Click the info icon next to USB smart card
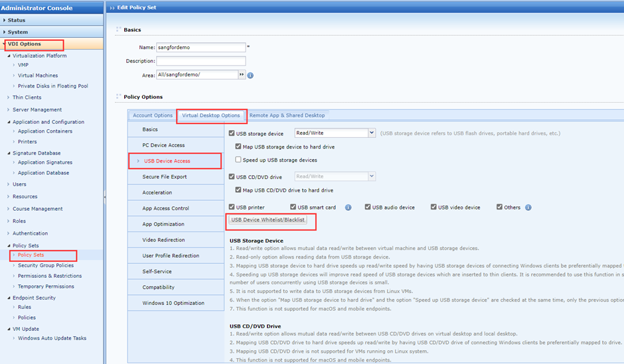The width and height of the screenshot is (624, 364). [348, 208]
